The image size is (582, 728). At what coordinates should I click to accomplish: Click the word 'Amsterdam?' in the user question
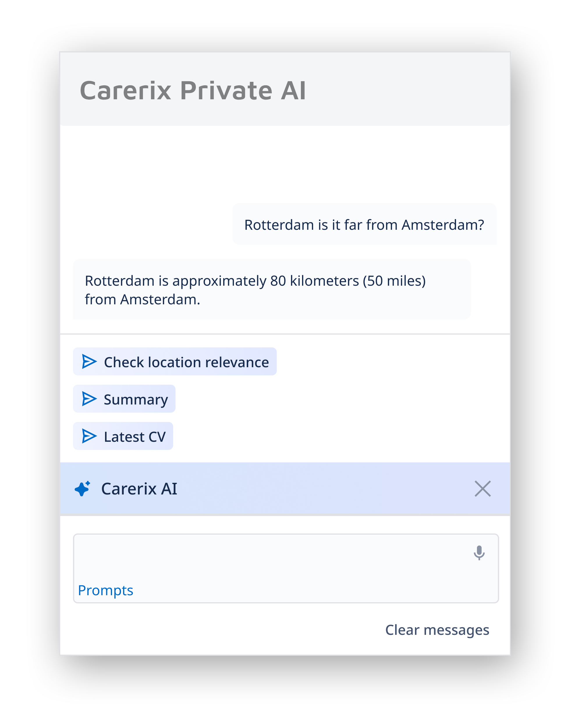[443, 225]
